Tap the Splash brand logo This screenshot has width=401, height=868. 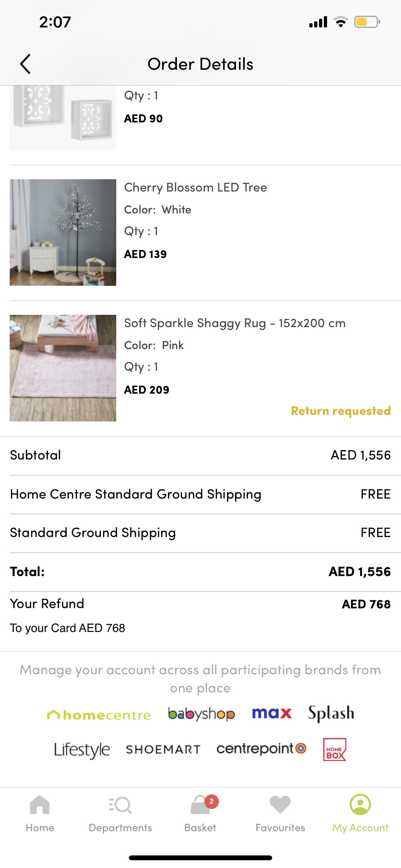click(x=331, y=713)
